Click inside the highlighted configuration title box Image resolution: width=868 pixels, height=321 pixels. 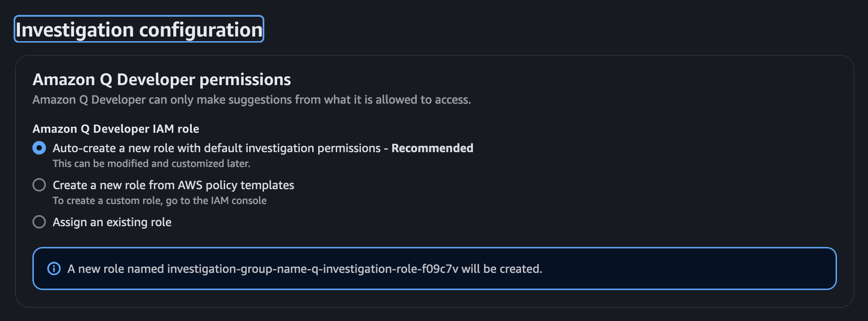pos(138,30)
